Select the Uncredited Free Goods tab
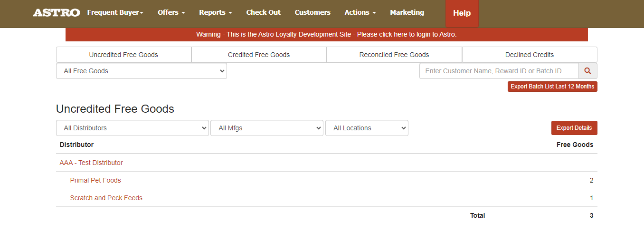This screenshot has height=233, width=644. coord(123,55)
